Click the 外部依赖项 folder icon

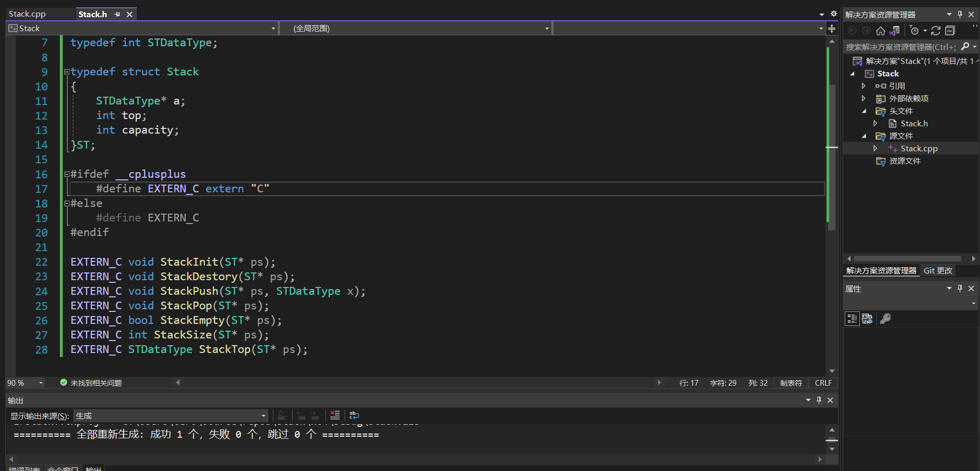coord(881,99)
